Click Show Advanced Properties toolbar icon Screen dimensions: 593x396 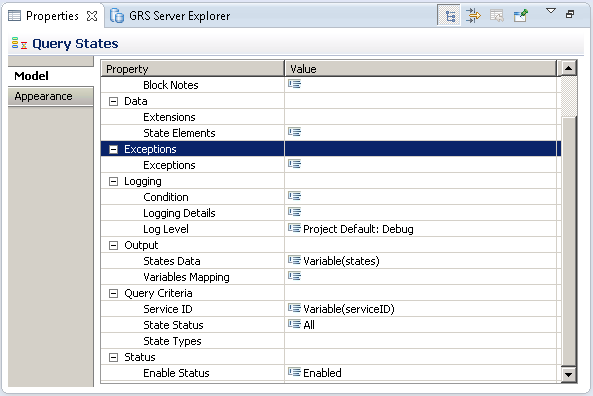pos(473,16)
